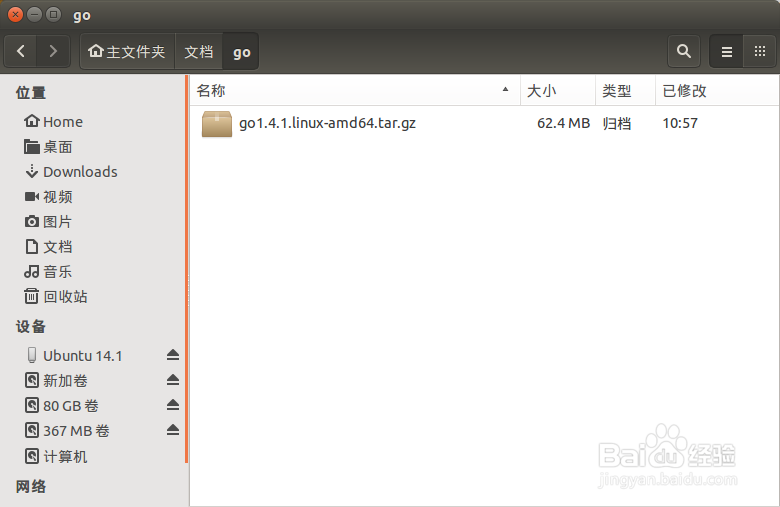Screen dimensions: 780x507
Task: Go back with the left arrow button
Action: point(20,51)
